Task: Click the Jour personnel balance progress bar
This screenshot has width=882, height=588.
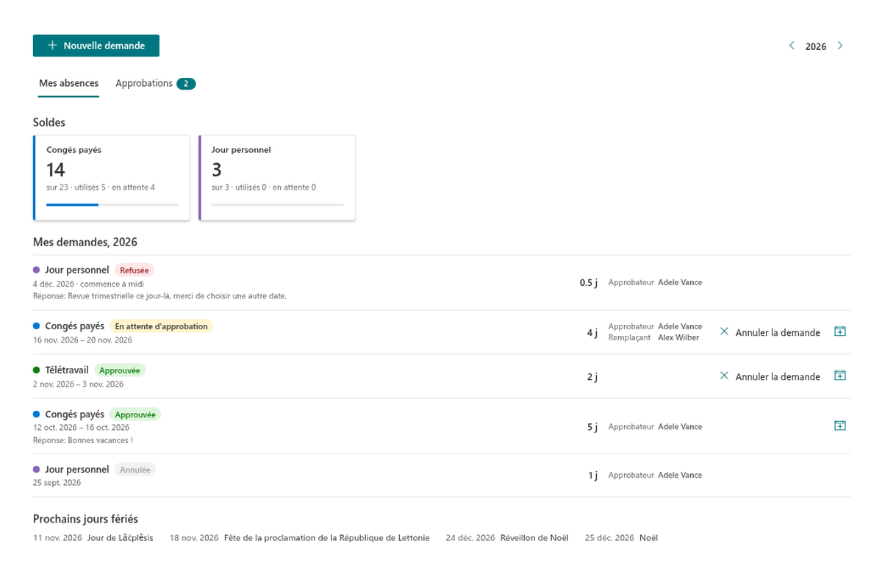Action: [x=278, y=204]
